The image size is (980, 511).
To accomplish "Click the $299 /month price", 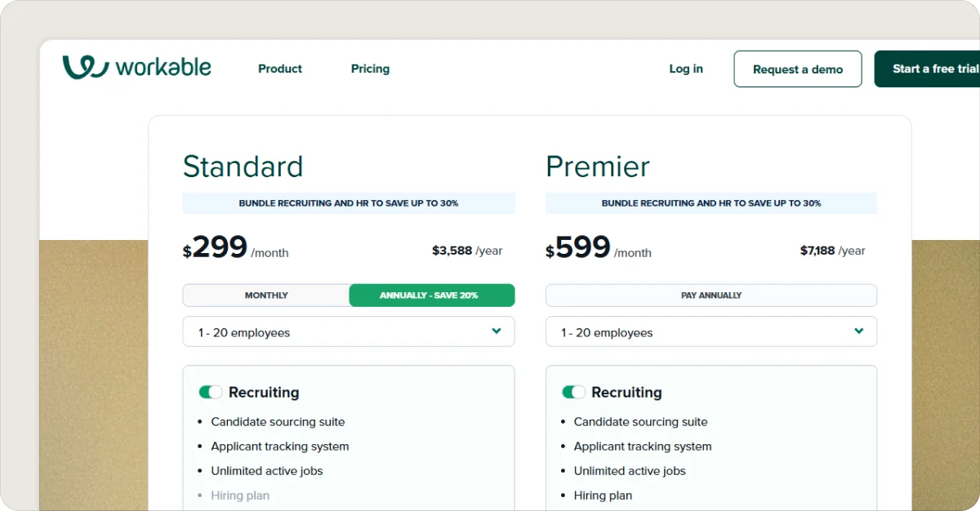I will pyautogui.click(x=235, y=247).
